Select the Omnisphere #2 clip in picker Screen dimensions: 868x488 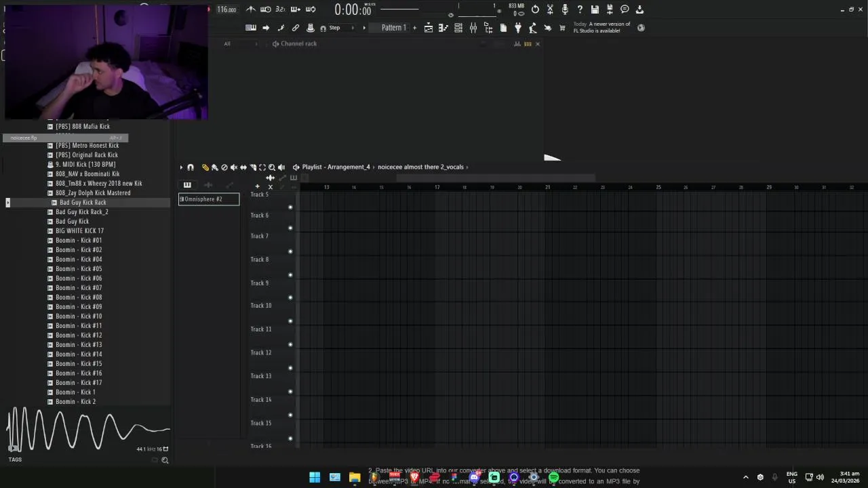[x=209, y=199]
